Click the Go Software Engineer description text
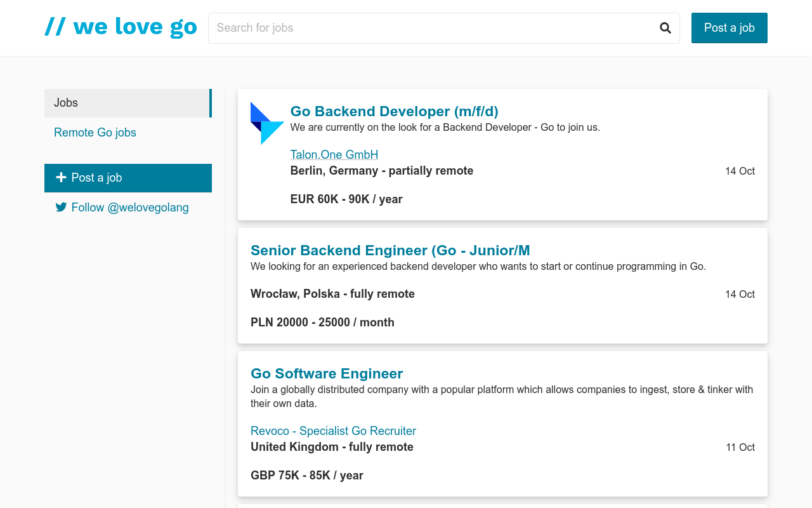This screenshot has height=508, width=812. click(502, 397)
